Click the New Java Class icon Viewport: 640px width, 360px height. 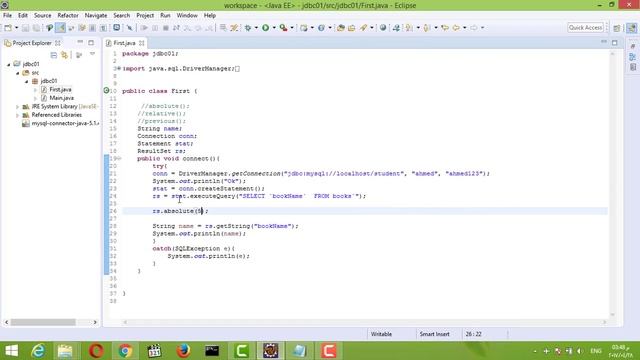coord(322,28)
